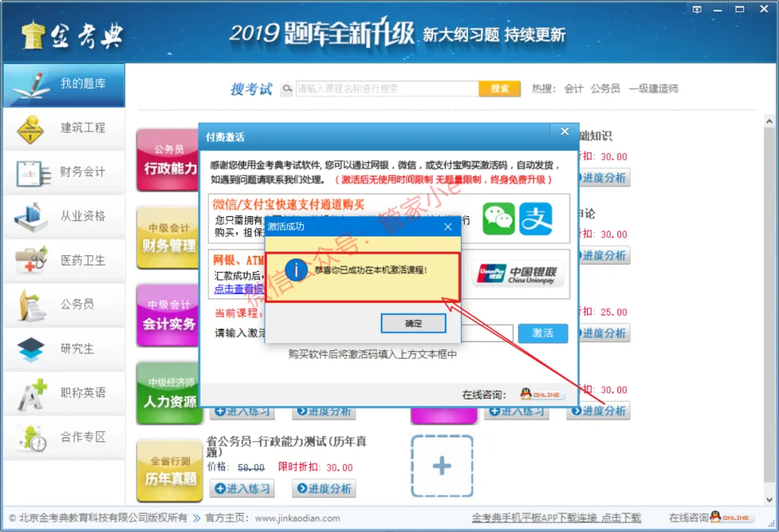Open 建筑工程 category in sidebar
The width and height of the screenshot is (779, 532).
pos(64,128)
